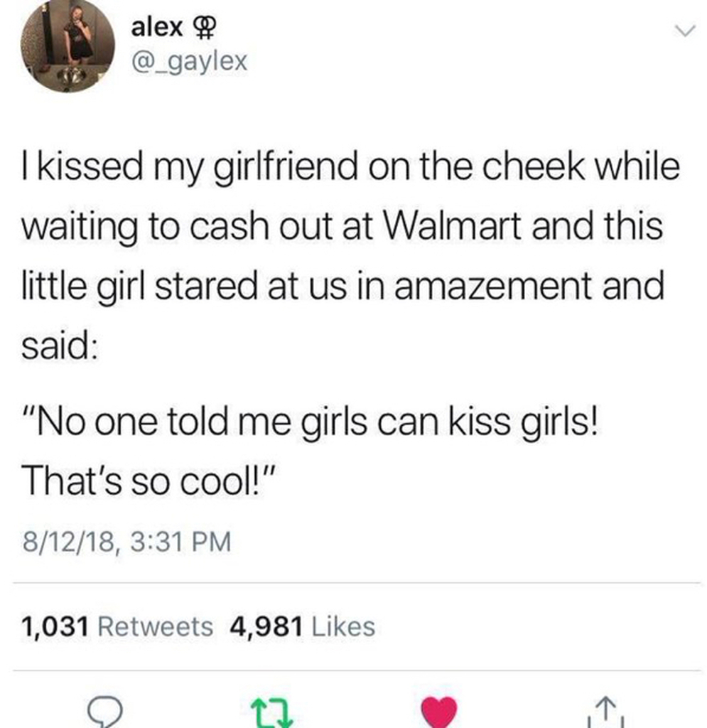Click the 4,981 like count number

(x=266, y=627)
